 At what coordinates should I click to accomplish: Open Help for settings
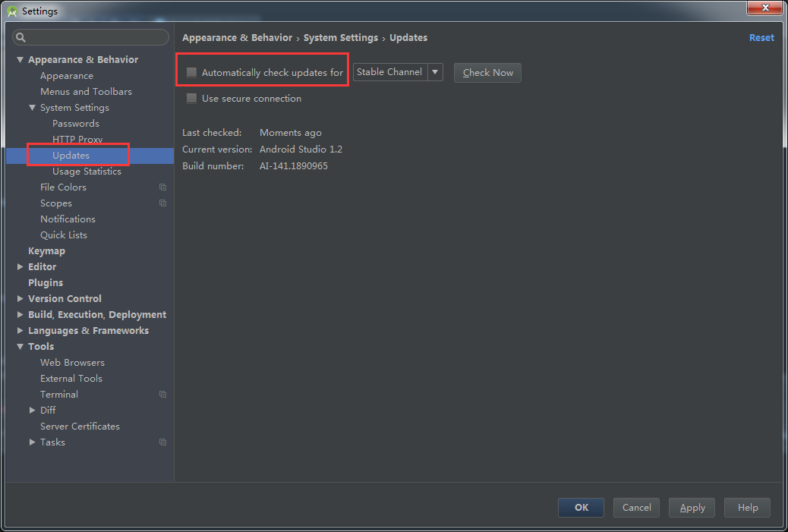747,508
